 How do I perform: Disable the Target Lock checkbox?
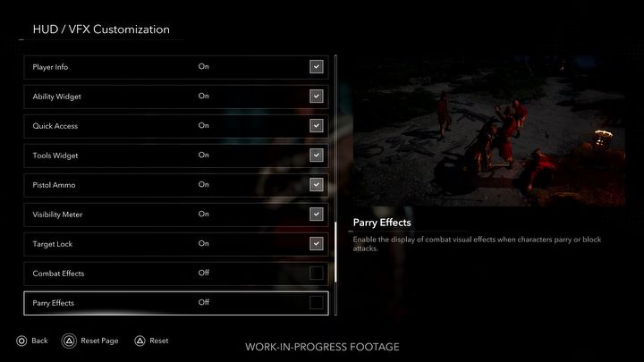[x=317, y=244]
